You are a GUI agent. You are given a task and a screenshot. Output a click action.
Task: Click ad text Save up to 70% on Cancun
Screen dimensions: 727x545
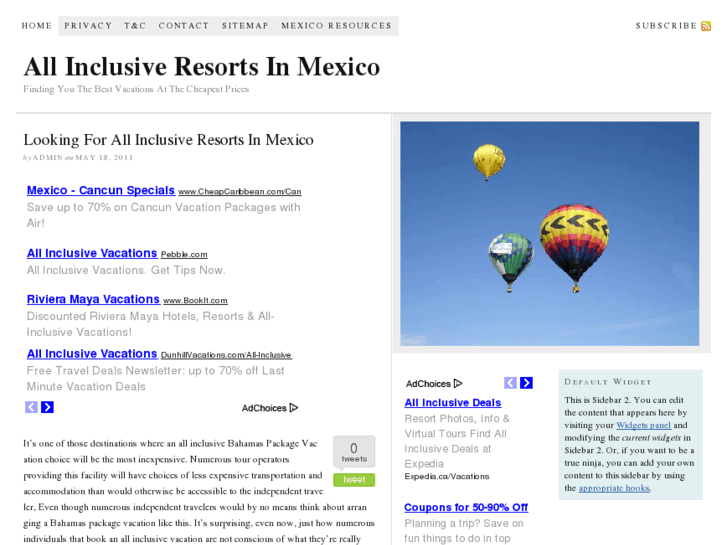coord(164,215)
